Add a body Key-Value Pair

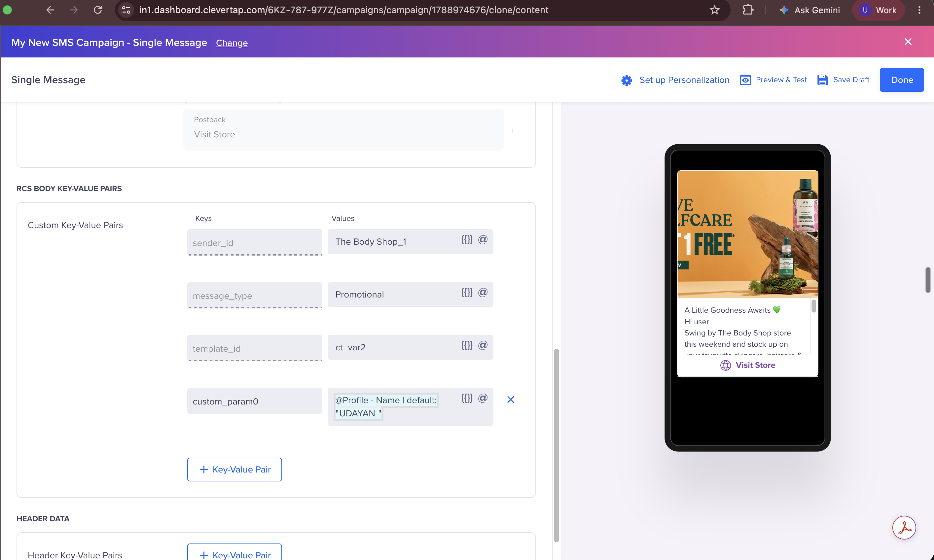point(234,470)
